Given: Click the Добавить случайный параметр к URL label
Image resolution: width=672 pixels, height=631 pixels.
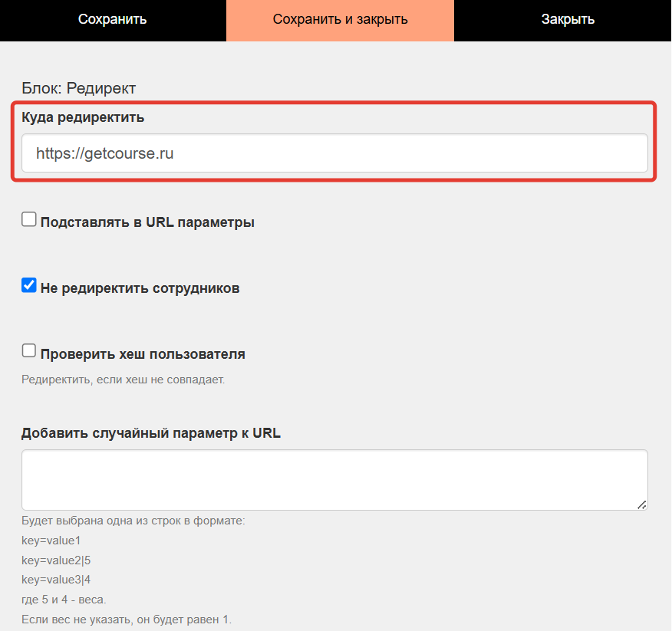Looking at the screenshot, I should 151,433.
